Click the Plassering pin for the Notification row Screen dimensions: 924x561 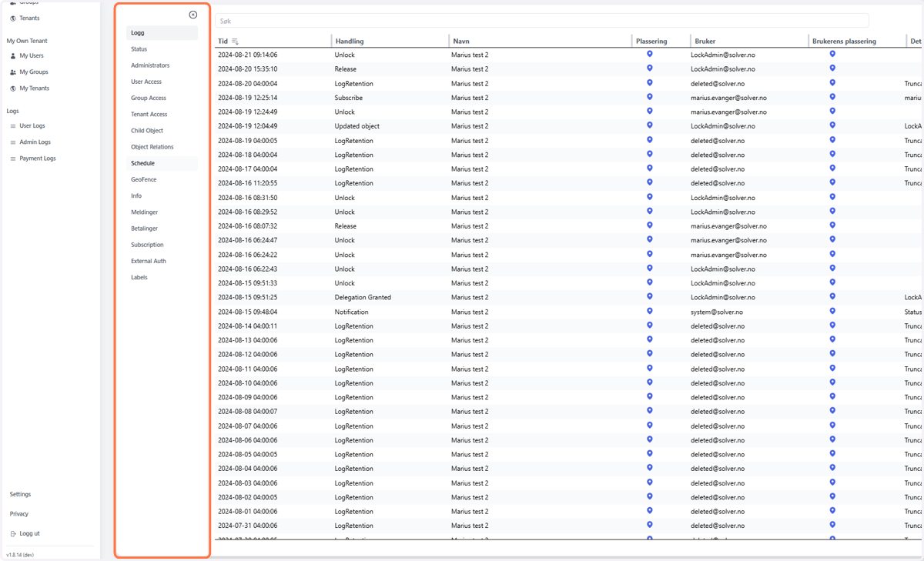pyautogui.click(x=650, y=312)
